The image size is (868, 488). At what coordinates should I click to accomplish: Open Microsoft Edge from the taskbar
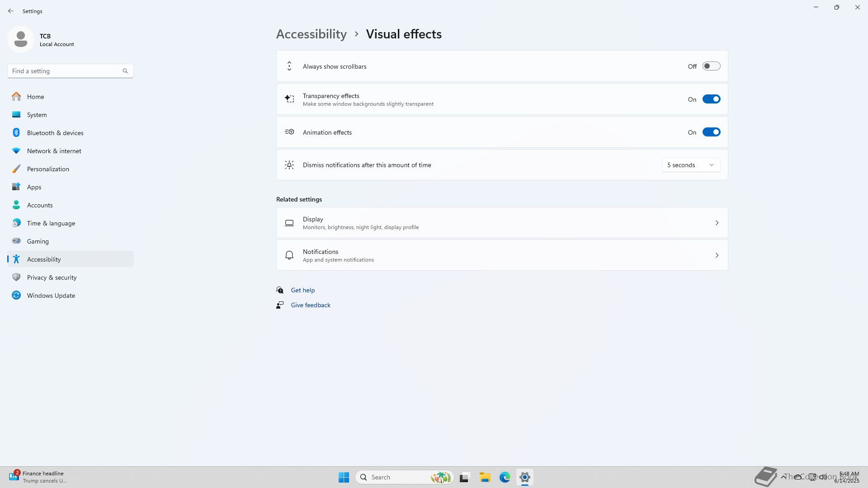coord(505,477)
